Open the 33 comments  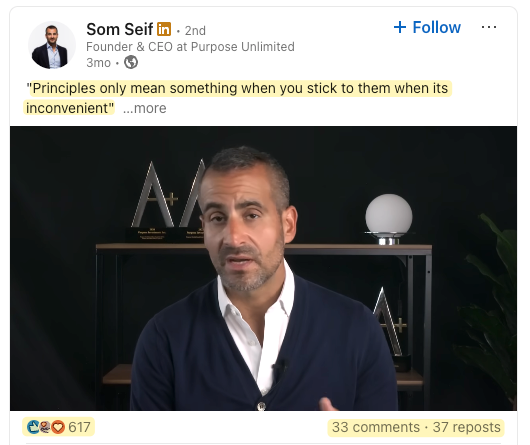[x=376, y=427]
